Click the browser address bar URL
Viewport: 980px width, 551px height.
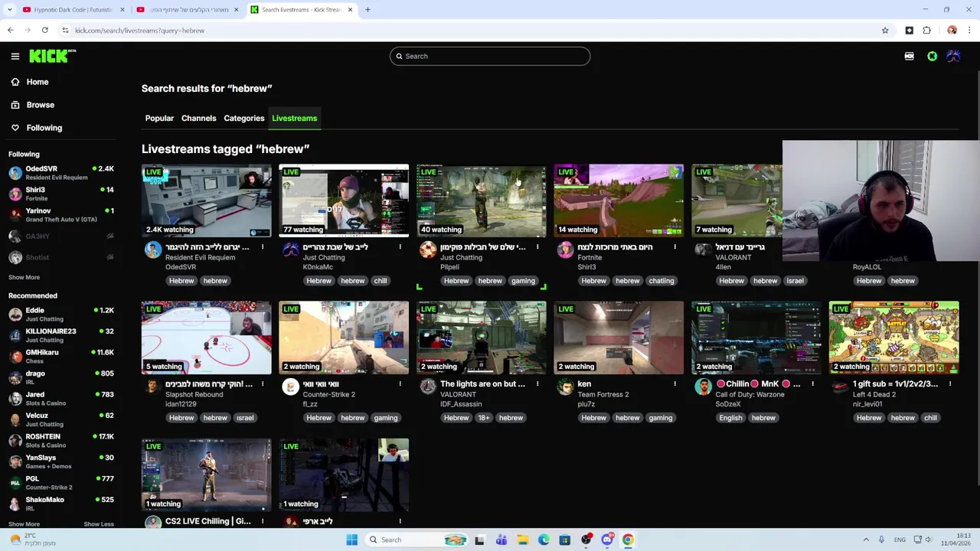click(x=139, y=31)
